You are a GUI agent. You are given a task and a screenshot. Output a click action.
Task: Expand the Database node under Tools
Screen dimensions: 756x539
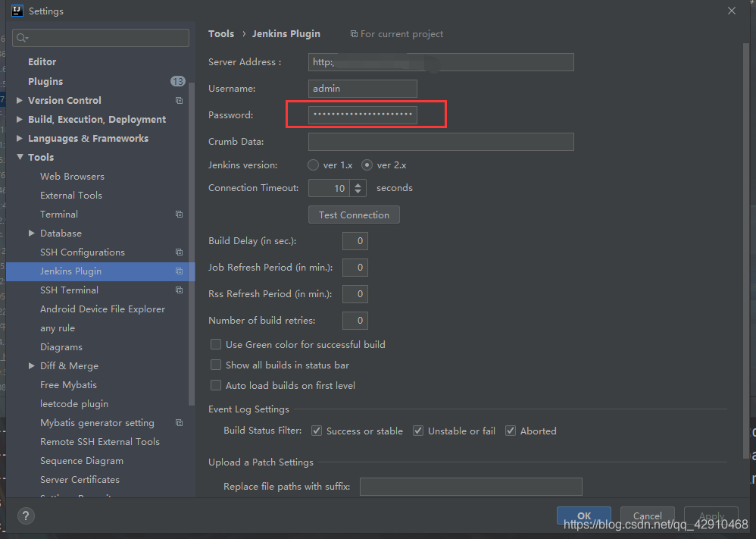[x=31, y=233]
